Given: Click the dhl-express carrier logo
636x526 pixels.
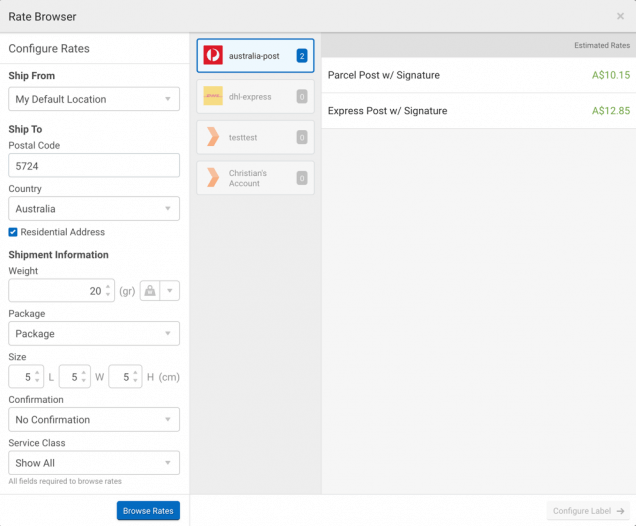Looking at the screenshot, I should 213,96.
